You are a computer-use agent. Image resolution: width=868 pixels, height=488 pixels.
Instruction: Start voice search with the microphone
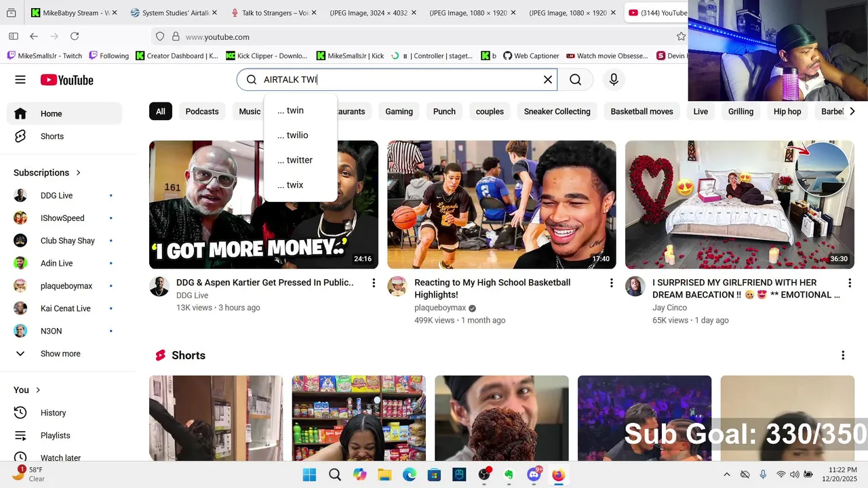(614, 80)
